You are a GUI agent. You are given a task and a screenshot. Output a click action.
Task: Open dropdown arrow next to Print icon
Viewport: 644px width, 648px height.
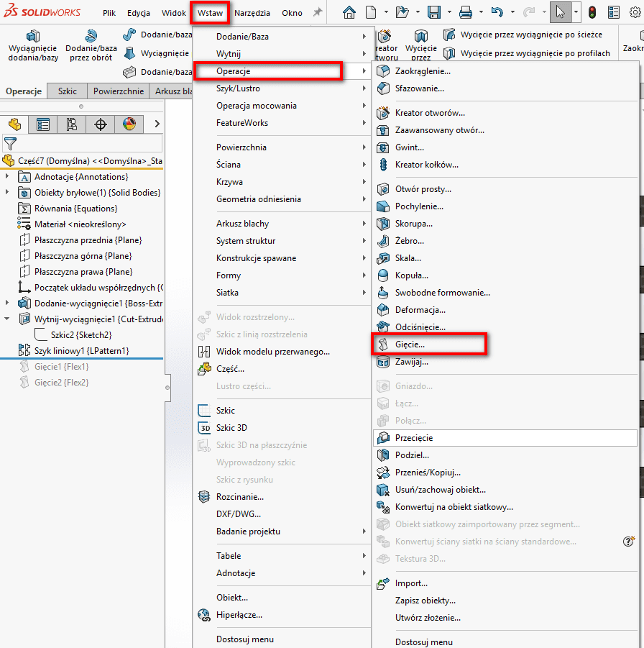click(481, 12)
